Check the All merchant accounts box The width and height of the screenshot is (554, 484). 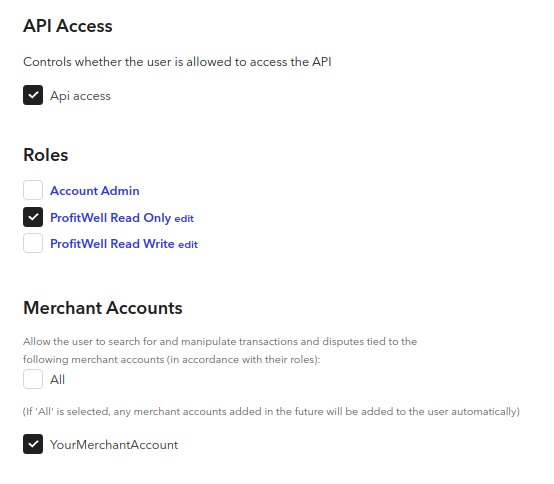[33, 379]
